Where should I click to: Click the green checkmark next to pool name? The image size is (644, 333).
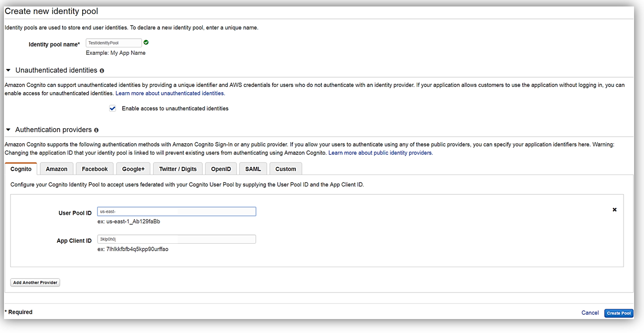pyautogui.click(x=146, y=43)
